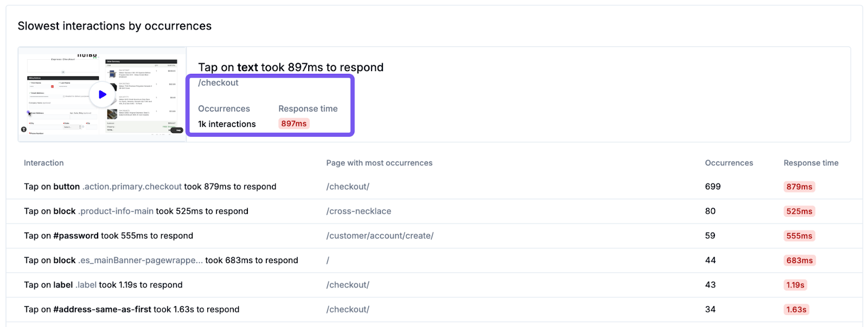
Task: Sort by Response time column header
Action: click(x=810, y=163)
